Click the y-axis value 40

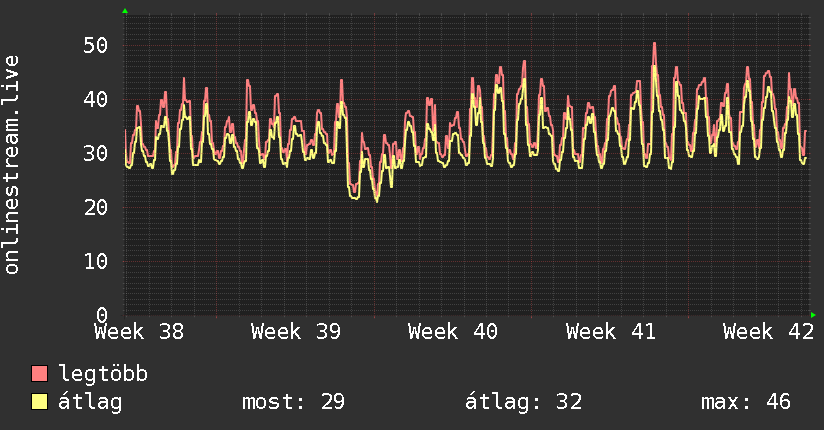point(96,99)
